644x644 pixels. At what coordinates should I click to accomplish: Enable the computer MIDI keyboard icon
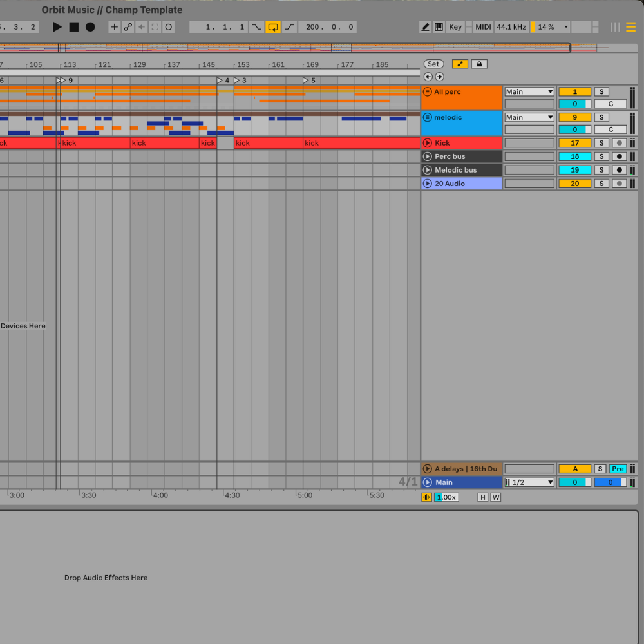click(439, 27)
